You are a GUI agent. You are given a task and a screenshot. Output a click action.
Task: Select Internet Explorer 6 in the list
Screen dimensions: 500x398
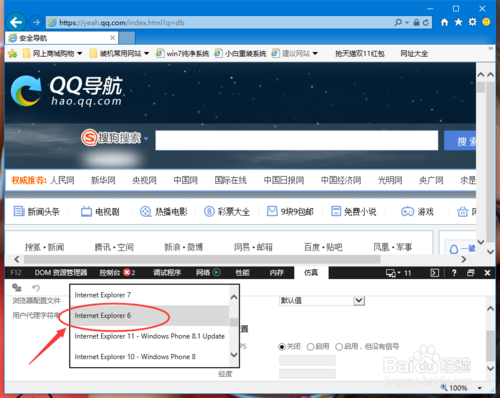pos(150,315)
